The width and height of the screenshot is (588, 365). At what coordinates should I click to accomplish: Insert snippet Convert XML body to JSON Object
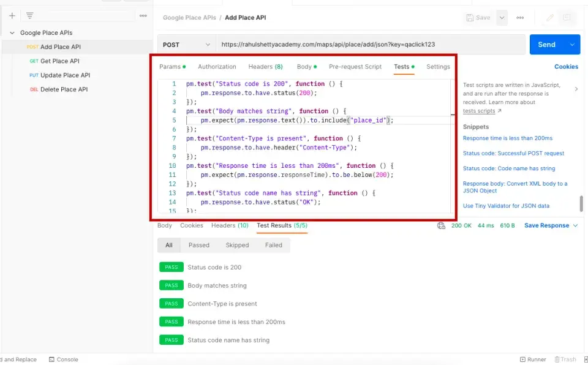515,187
